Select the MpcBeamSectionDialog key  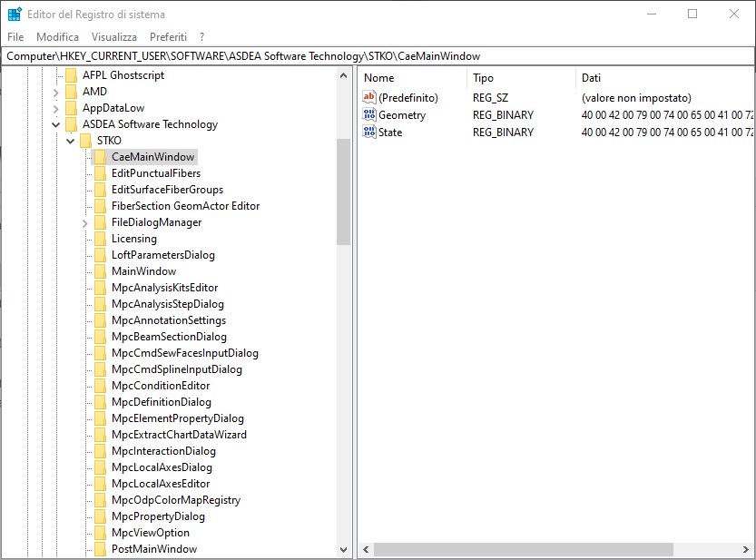(169, 337)
